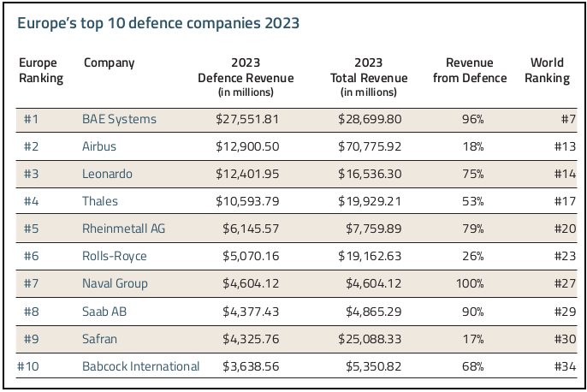
Task: Select the #8 Europe ranking cell
Action: [31, 312]
